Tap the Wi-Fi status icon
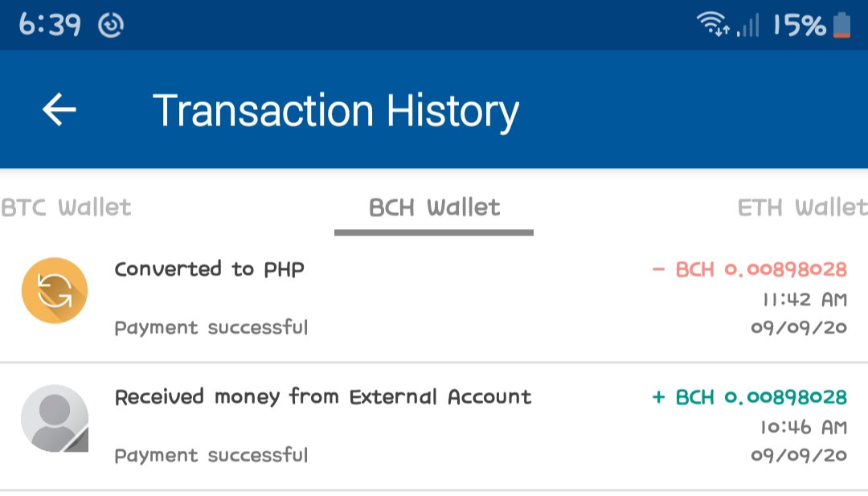The height and width of the screenshot is (496, 868). (x=712, y=24)
